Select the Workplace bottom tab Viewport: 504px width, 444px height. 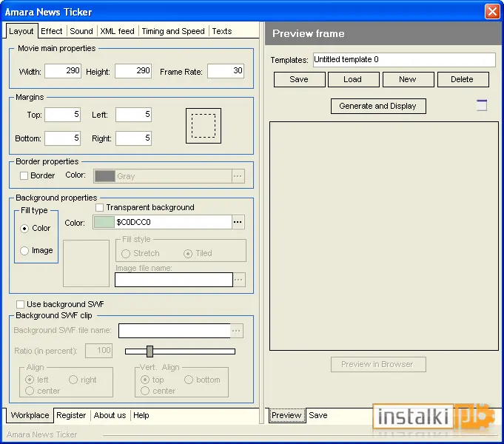point(30,415)
